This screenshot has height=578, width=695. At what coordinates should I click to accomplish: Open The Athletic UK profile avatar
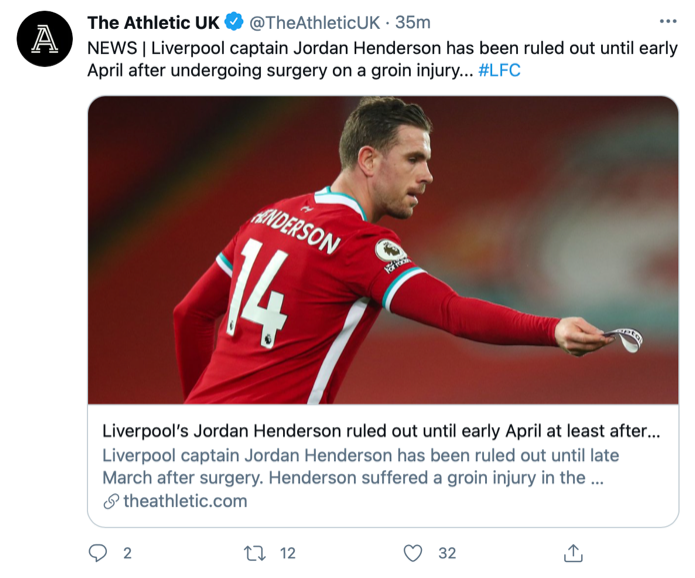pyautogui.click(x=45, y=39)
